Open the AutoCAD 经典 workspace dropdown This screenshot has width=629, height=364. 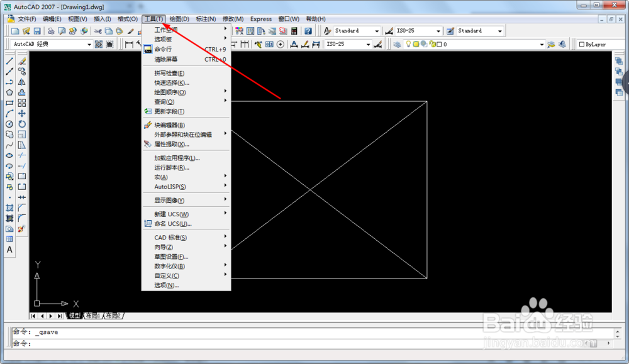pos(89,44)
